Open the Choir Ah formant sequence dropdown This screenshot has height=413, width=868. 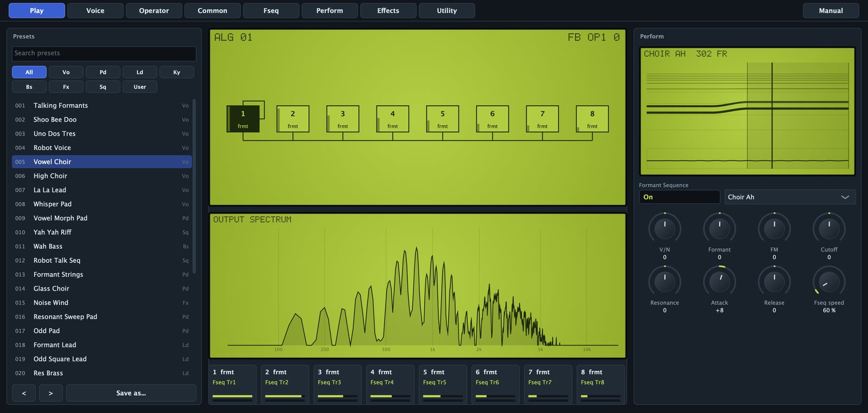(790, 197)
